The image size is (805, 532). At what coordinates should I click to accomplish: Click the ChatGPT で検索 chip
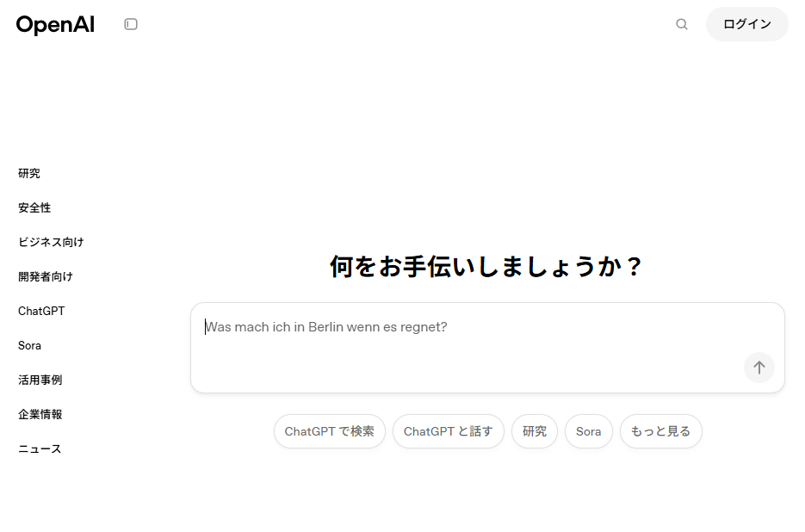[330, 431]
